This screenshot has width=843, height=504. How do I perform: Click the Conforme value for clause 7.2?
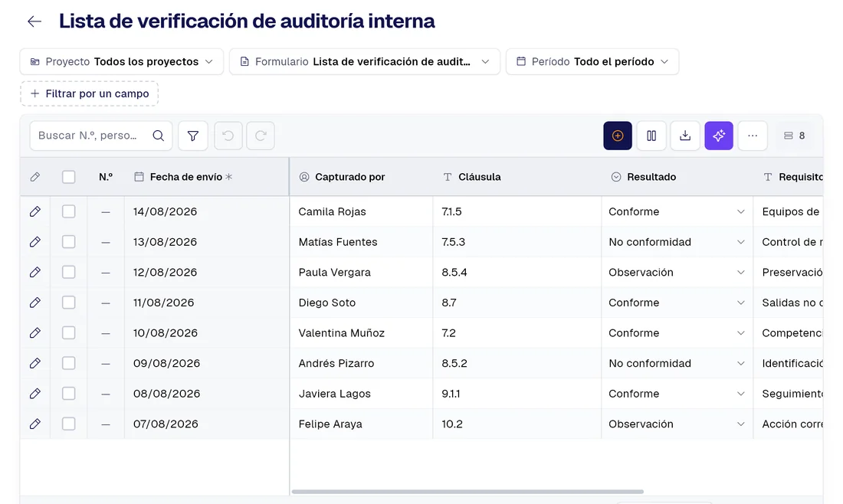634,333
